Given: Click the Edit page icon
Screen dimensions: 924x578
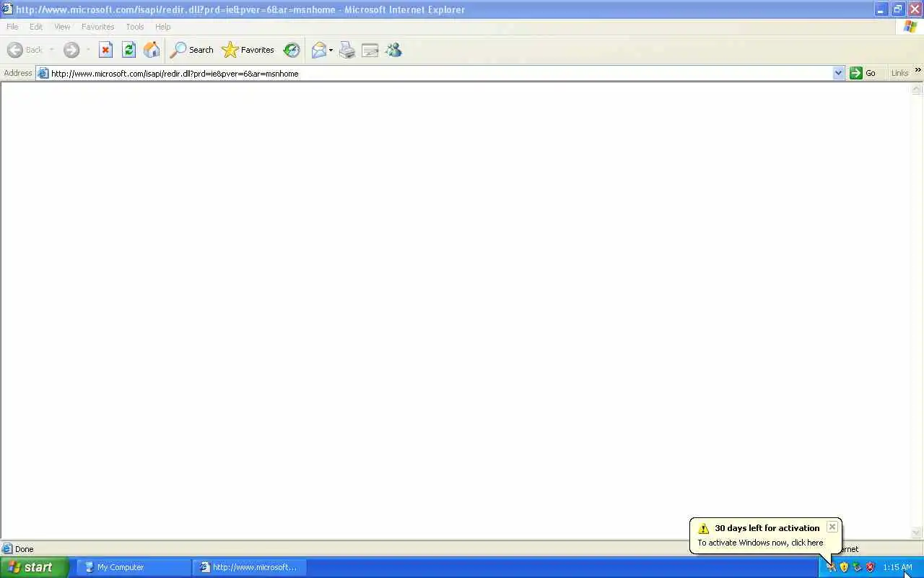Looking at the screenshot, I should (x=370, y=50).
